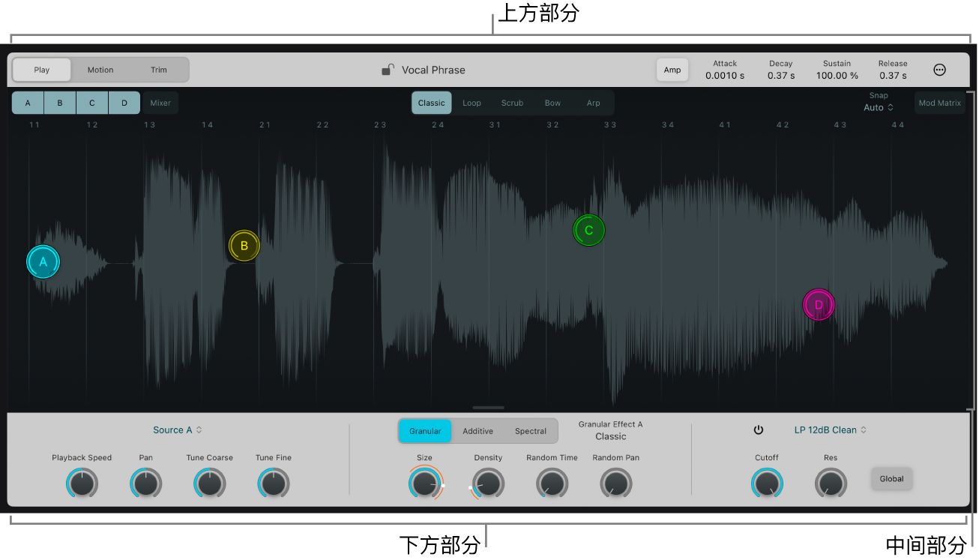979x560 pixels.
Task: Click the panel divider handle below waveform
Action: 489,407
